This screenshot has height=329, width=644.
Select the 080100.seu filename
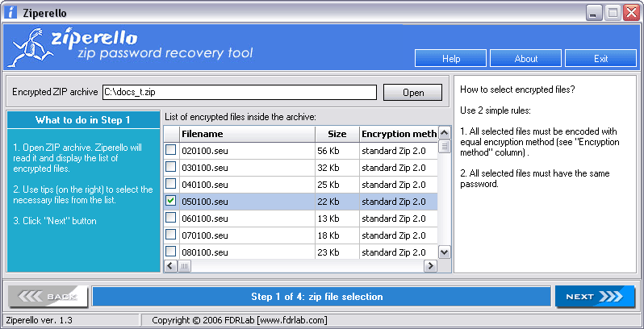click(204, 252)
